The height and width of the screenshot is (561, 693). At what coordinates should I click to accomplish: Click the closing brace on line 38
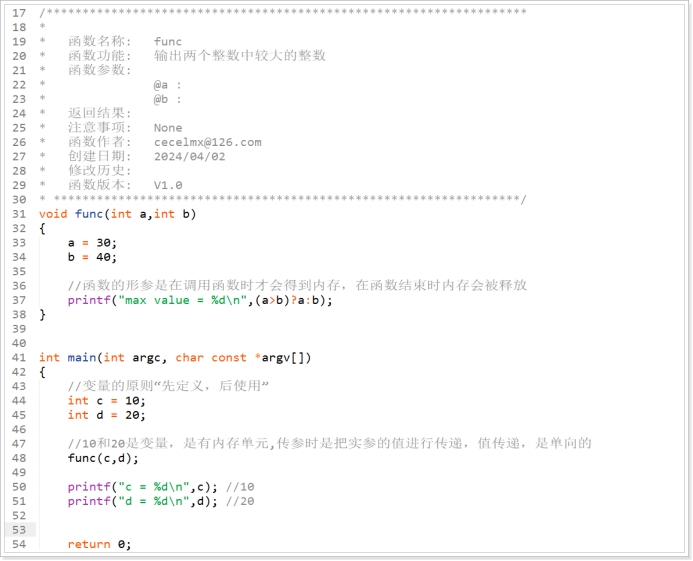pos(42,315)
